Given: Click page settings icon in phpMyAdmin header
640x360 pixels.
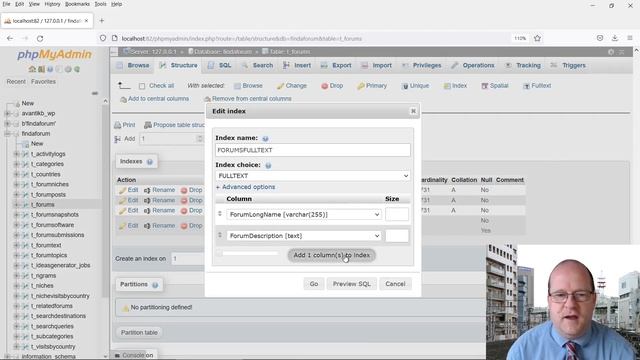Looking at the screenshot, I should (x=611, y=52).
